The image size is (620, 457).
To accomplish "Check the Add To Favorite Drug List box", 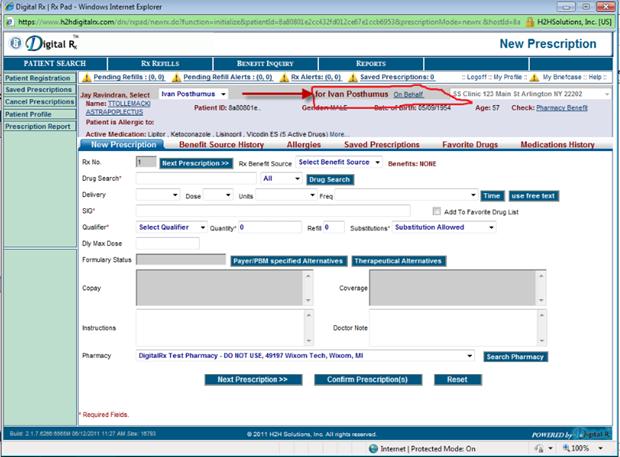I will pyautogui.click(x=437, y=211).
